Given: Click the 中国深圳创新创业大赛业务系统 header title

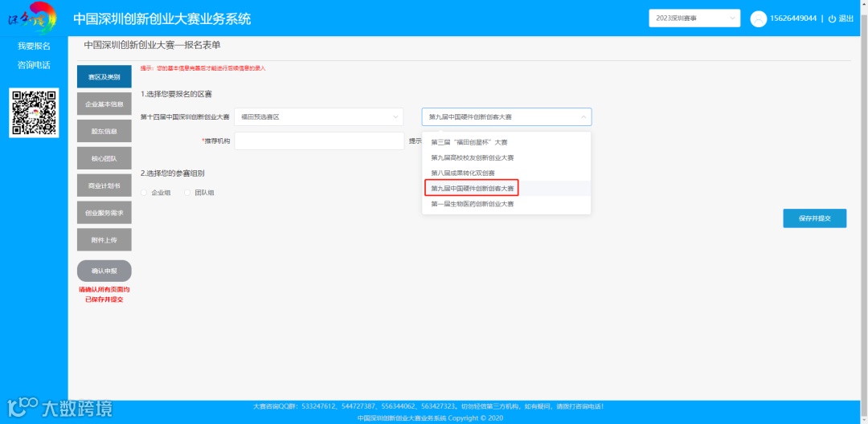Looking at the screenshot, I should 162,18.
